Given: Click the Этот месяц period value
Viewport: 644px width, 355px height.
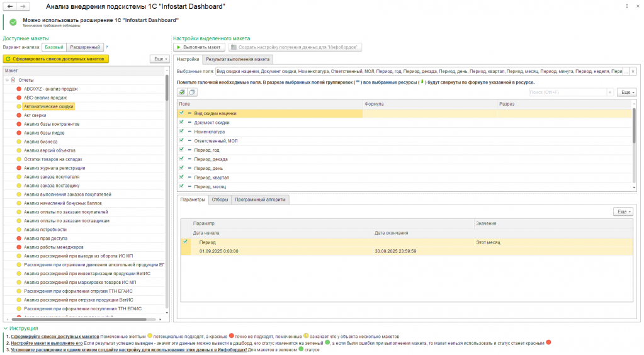Looking at the screenshot, I should (488, 242).
